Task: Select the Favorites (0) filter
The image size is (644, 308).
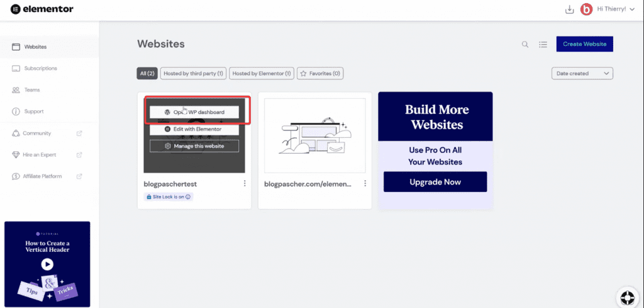Action: coord(320,74)
